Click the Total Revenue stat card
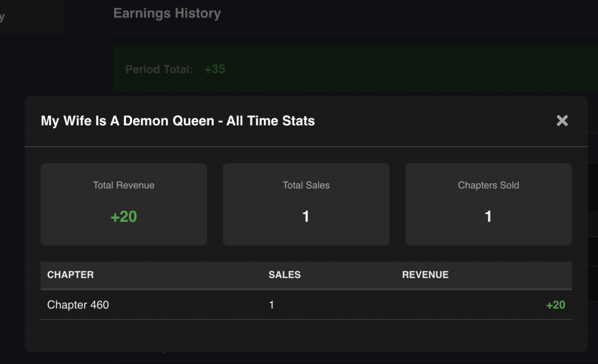The image size is (598, 364). tap(123, 204)
